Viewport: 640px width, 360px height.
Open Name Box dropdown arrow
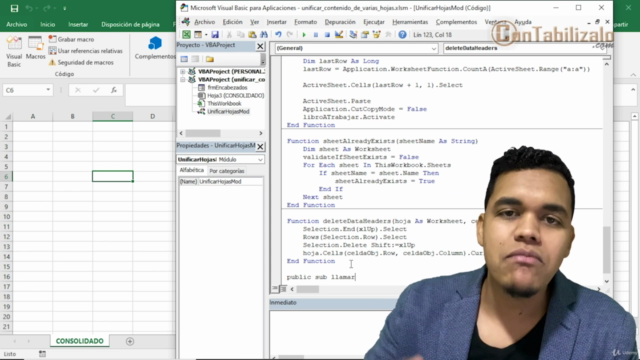(x=48, y=90)
